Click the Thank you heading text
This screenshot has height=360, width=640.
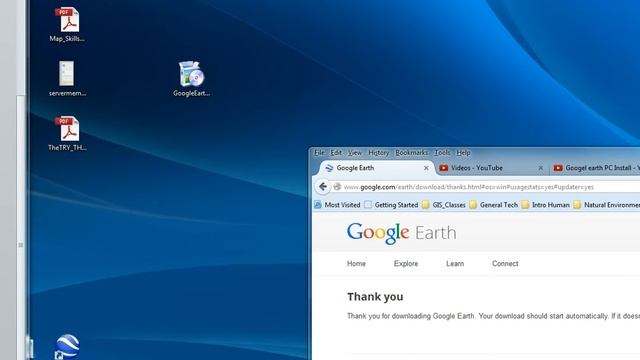375,297
